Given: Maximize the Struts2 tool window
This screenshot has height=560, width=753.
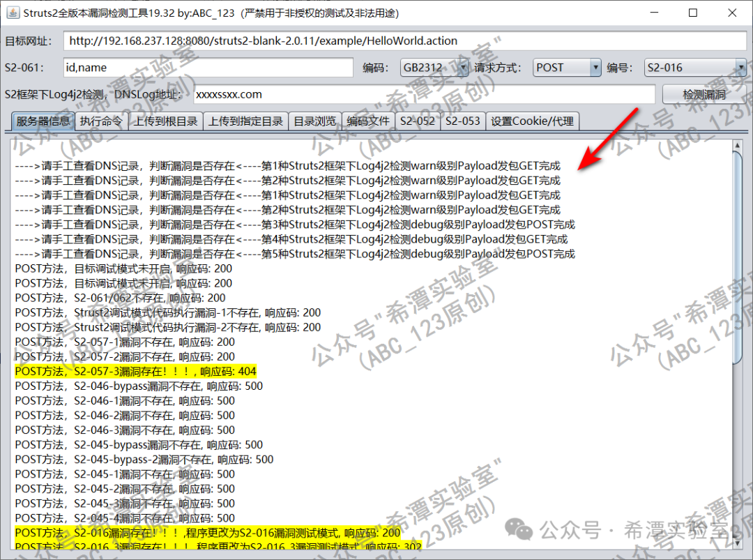Looking at the screenshot, I should 693,13.
